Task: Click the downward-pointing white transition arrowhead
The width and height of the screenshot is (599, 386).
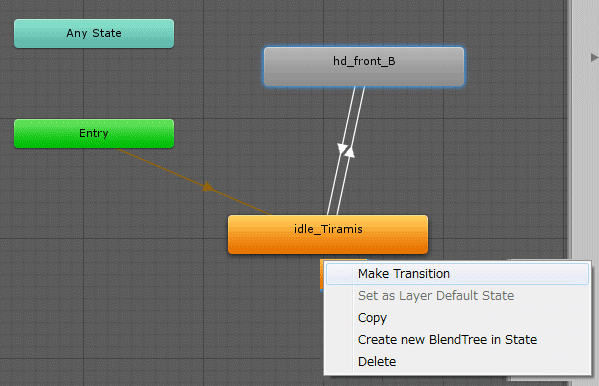Action: 342,148
